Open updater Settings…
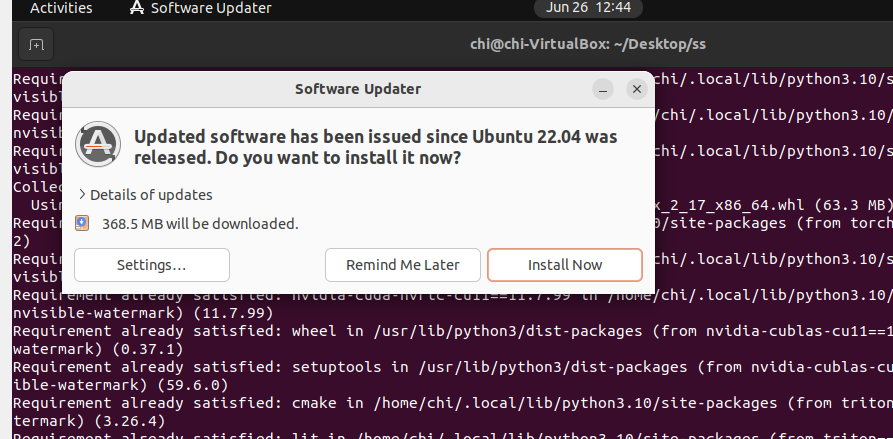The image size is (893, 439). 152,265
